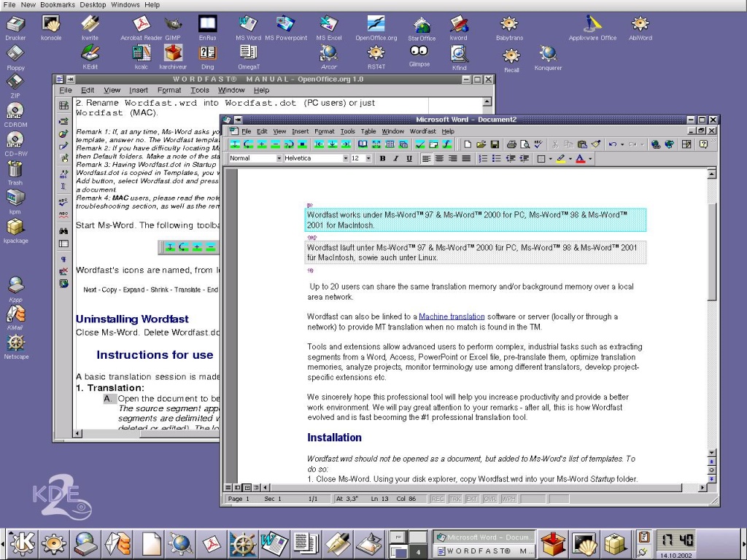The height and width of the screenshot is (560, 747).
Task: Open the KDE K start menu
Action: click(21, 543)
